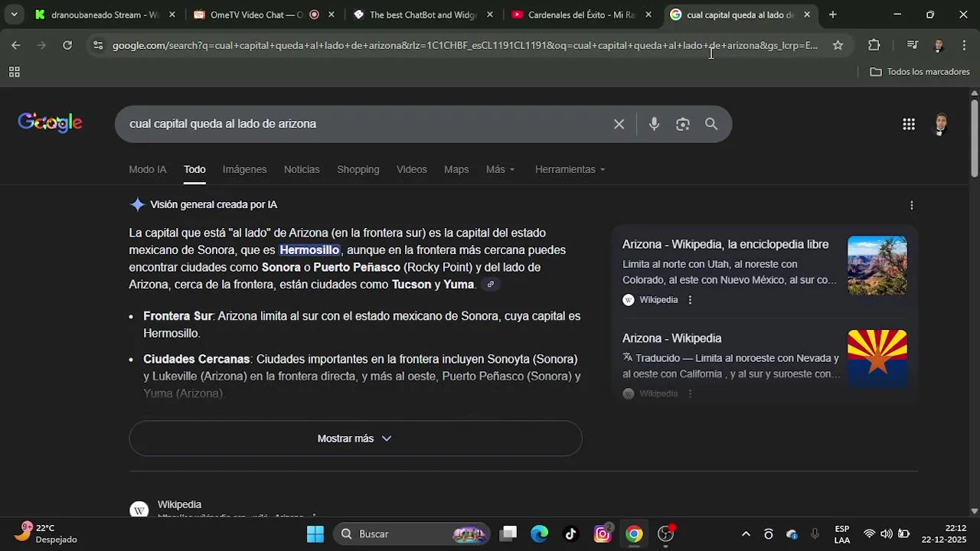Open Chrome extensions puzzle icon
The width and height of the screenshot is (980, 551).
[x=874, y=45]
